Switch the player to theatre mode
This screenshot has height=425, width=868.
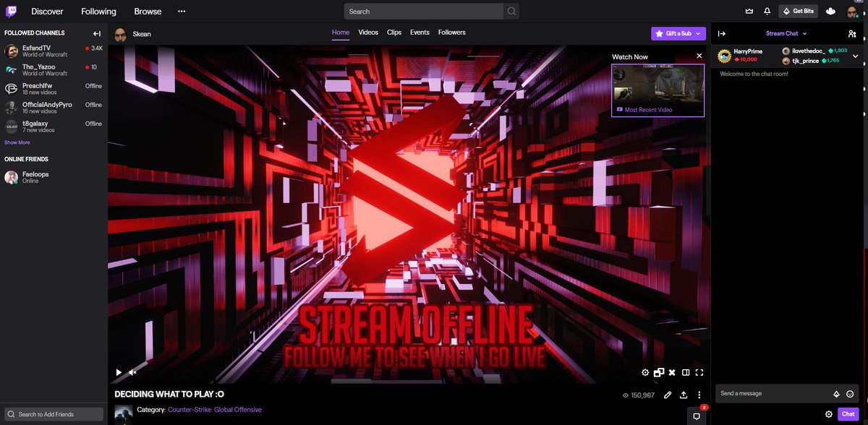click(x=686, y=373)
